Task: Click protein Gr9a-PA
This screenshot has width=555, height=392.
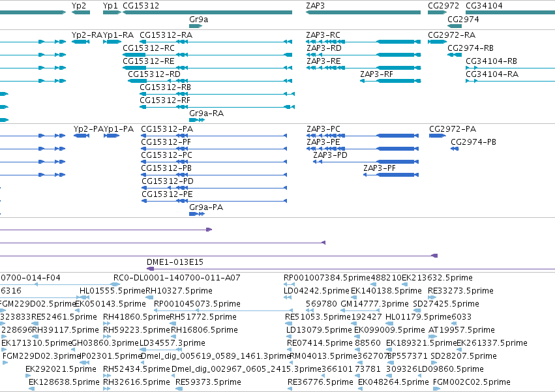Action: click(x=206, y=208)
